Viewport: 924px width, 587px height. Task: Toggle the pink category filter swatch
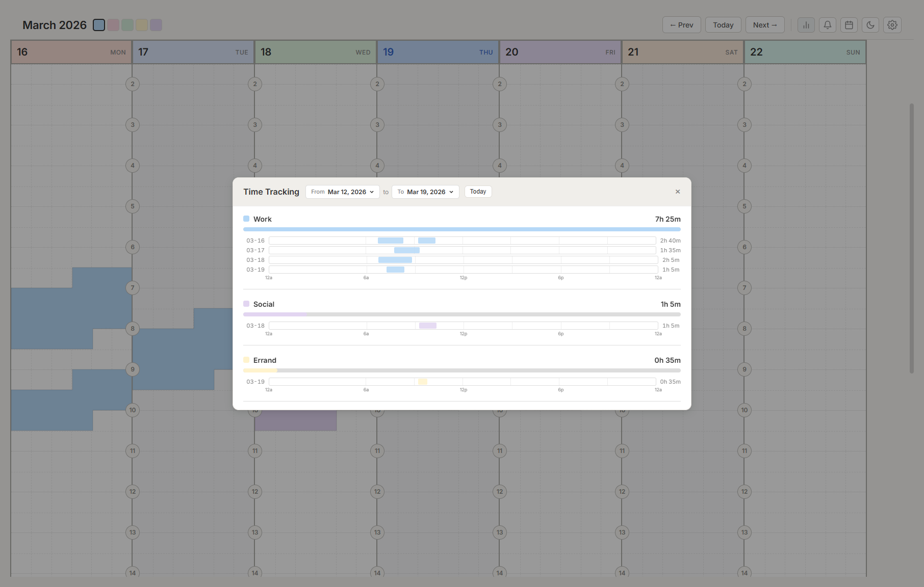point(113,24)
